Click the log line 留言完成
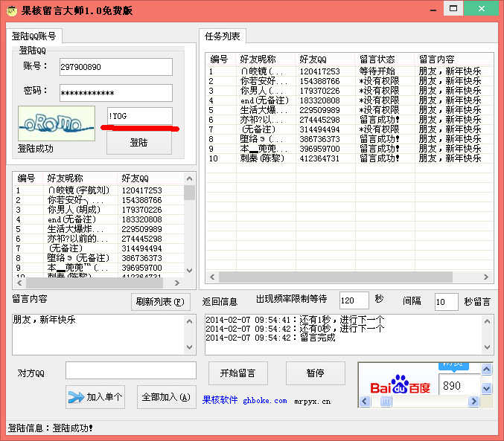The height and width of the screenshot is (441, 504). pyautogui.click(x=270, y=338)
